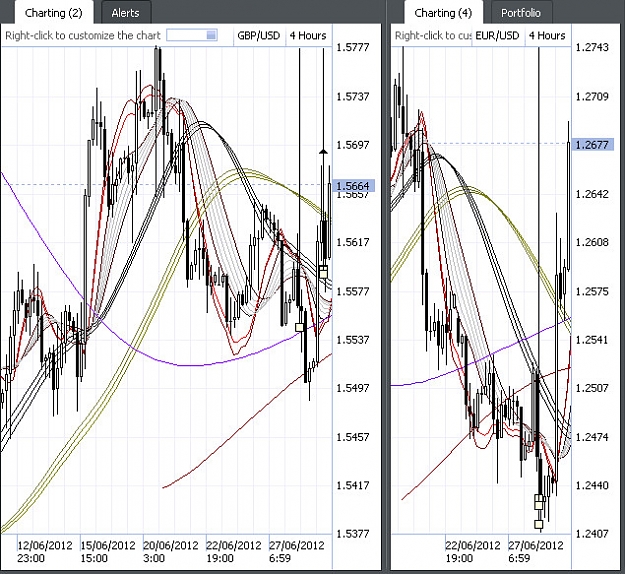Click the current price label 1.2677
The image size is (625, 574).
click(x=592, y=144)
